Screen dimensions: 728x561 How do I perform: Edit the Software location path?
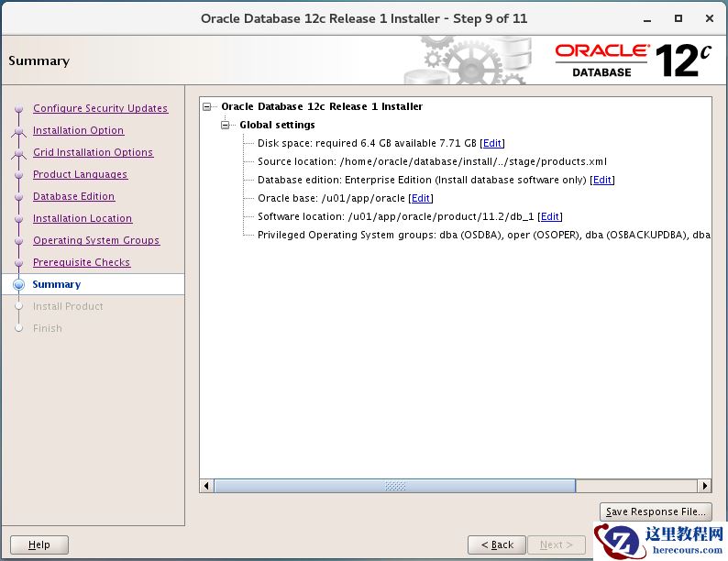[x=550, y=216]
